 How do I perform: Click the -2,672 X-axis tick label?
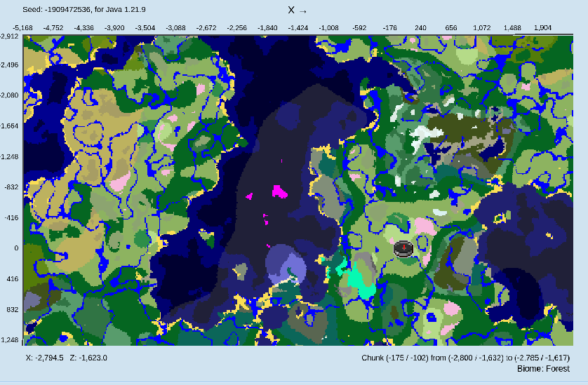206,28
